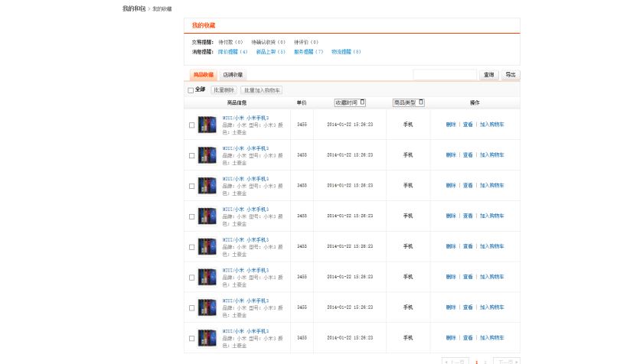Open the third row's phone thumbnail

[207, 186]
